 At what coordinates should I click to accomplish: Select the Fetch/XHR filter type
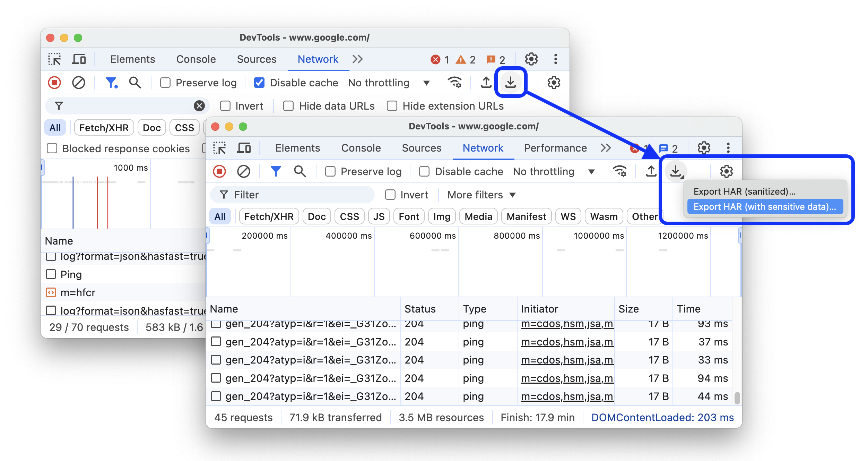[x=268, y=215]
